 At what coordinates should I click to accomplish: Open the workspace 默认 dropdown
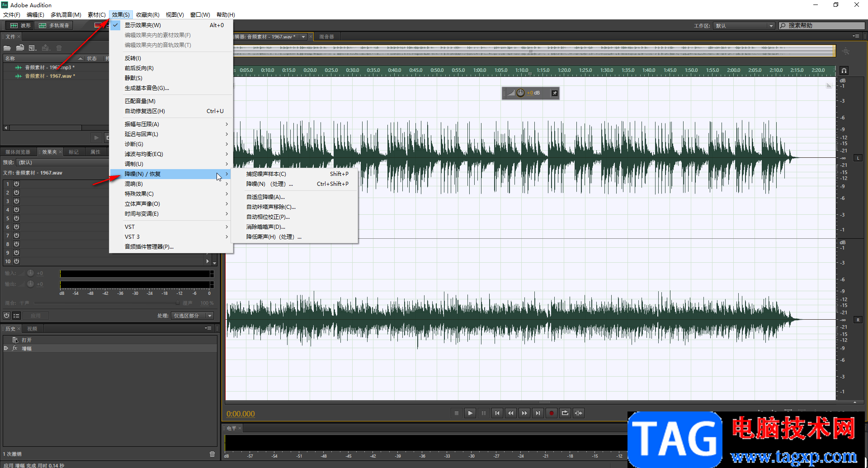pos(744,26)
